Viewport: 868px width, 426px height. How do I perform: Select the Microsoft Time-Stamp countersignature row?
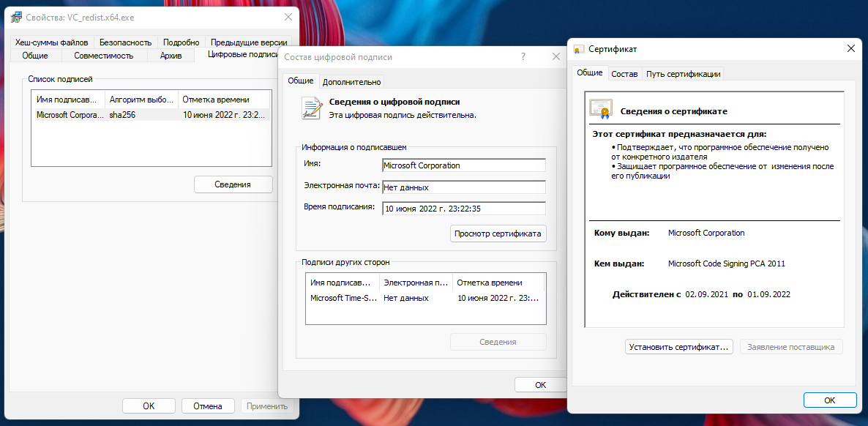pyautogui.click(x=424, y=298)
